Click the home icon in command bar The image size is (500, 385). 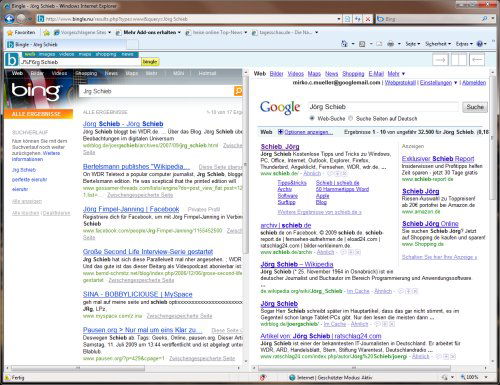[344, 44]
